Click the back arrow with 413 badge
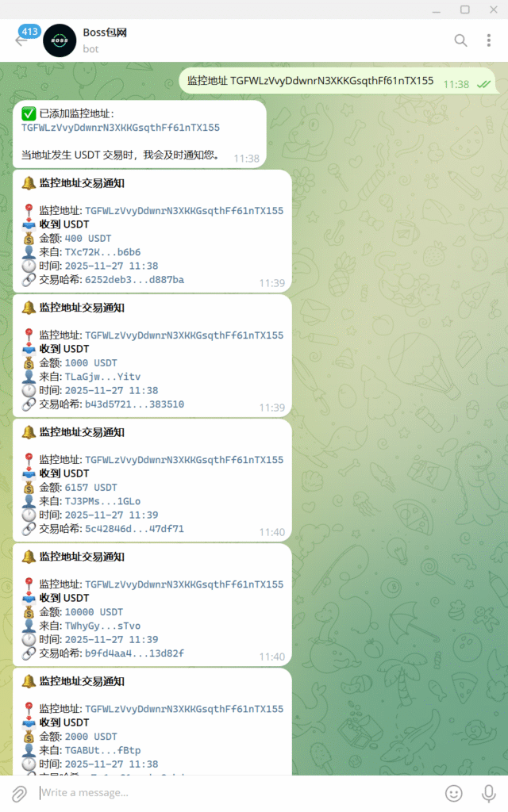The height and width of the screenshot is (812, 508). [x=21, y=40]
